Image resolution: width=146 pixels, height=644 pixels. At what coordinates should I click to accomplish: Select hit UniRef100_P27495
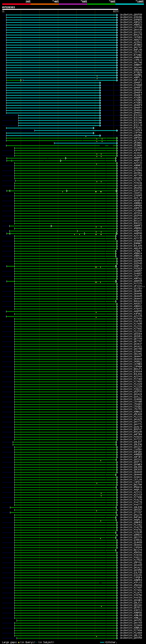pyautogui.click(x=131, y=324)
